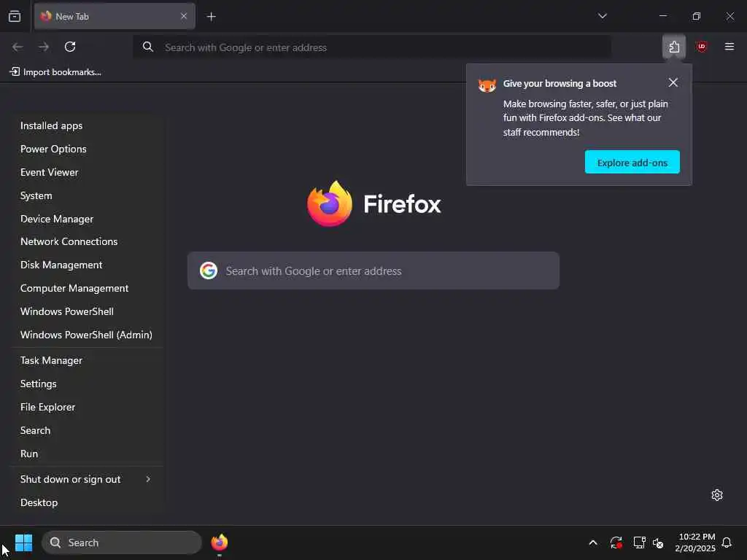Expand the list all tabs chevron
Image resolution: width=747 pixels, height=560 pixels.
(x=602, y=16)
